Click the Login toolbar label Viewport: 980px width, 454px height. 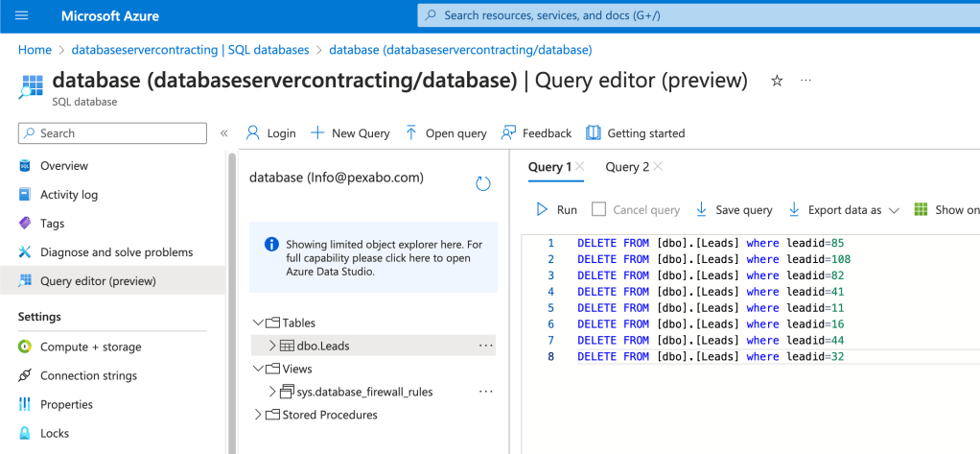point(281,133)
